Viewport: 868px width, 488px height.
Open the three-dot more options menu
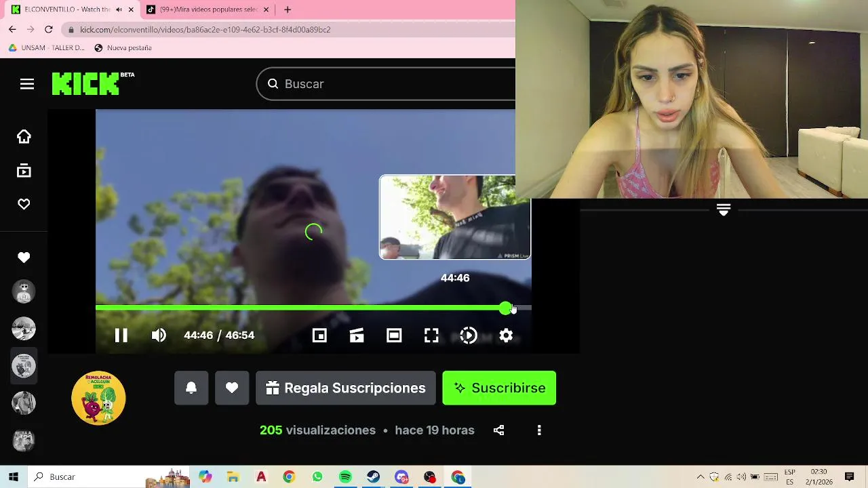[539, 430]
